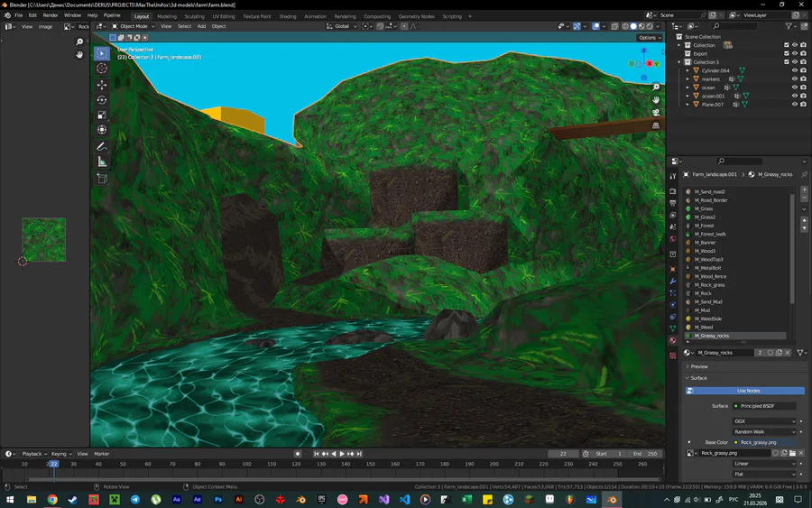This screenshot has width=812, height=508.
Task: Open the Linear interpolation dropdown
Action: click(x=764, y=464)
